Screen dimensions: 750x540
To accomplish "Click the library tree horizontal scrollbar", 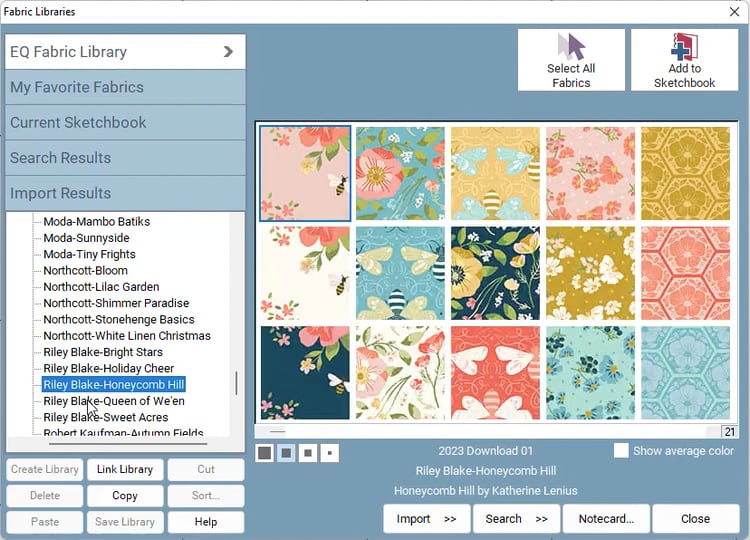I will click(128, 444).
